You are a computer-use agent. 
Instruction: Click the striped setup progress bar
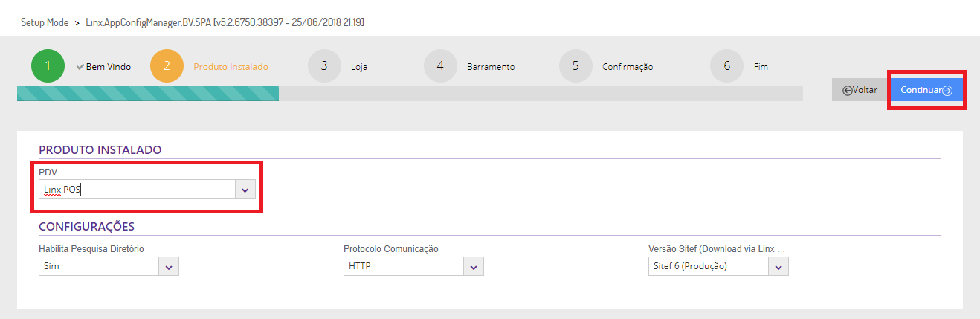(147, 94)
